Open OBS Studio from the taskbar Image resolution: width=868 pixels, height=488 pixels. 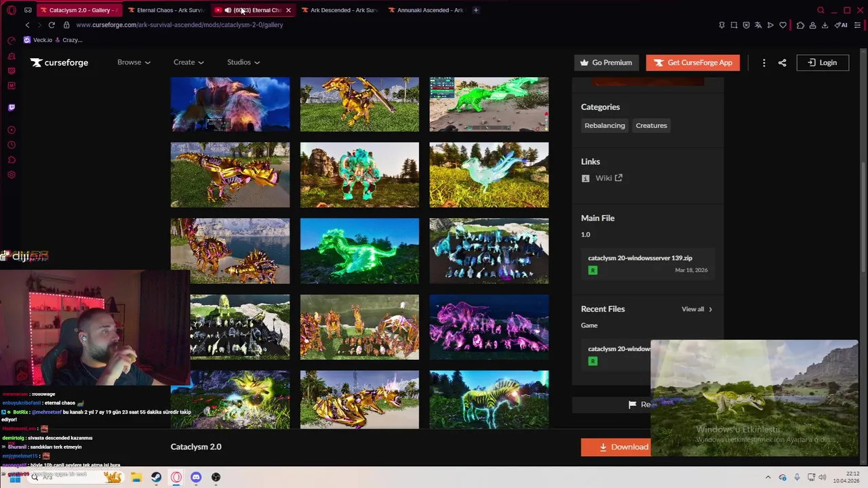pyautogui.click(x=216, y=477)
